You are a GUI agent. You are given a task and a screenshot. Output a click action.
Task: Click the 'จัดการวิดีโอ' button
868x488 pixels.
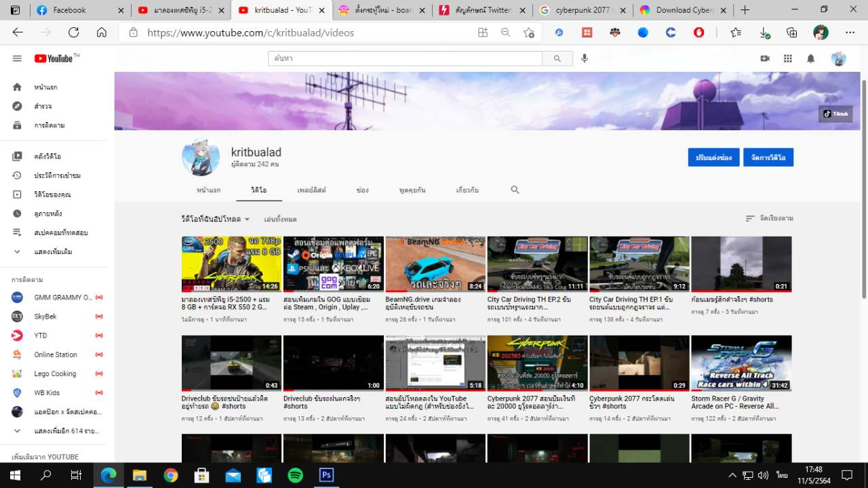[x=768, y=157]
